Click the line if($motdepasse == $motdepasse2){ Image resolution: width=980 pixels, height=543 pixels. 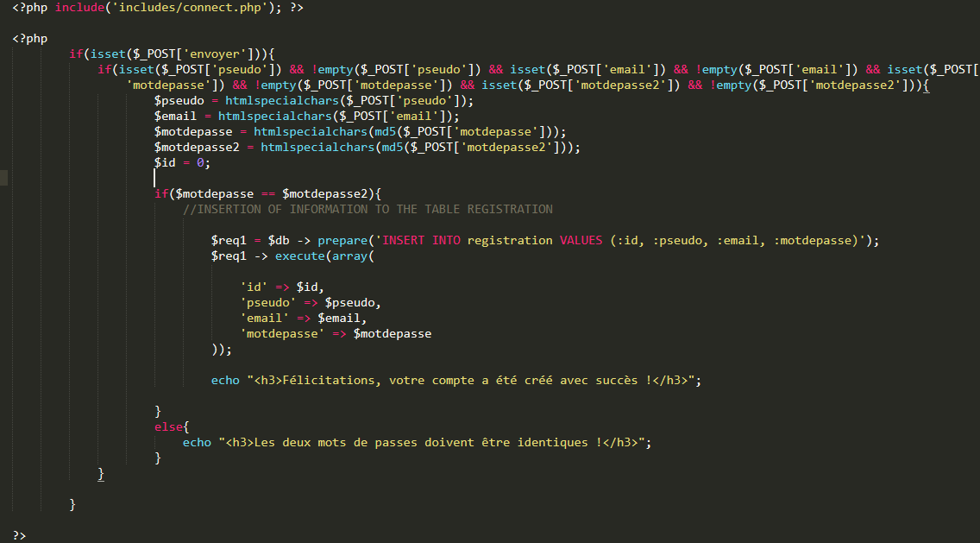coord(268,194)
